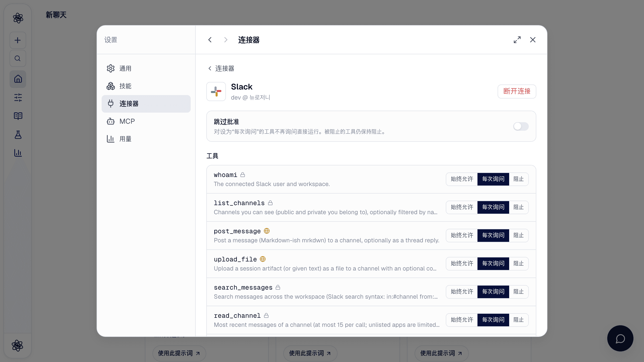The width and height of the screenshot is (644, 362).
Task: Click the rightmost 使用此提示词 button
Action: tap(441, 353)
